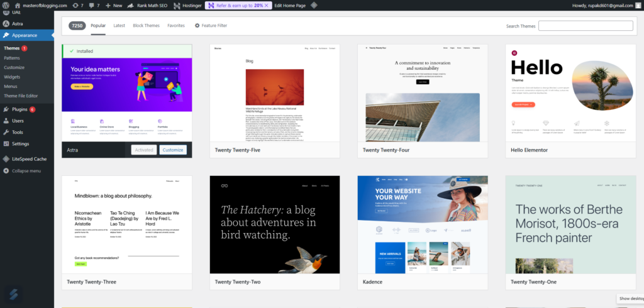Switch to the Popular tab
Screen dimensions: 644x308
point(98,26)
